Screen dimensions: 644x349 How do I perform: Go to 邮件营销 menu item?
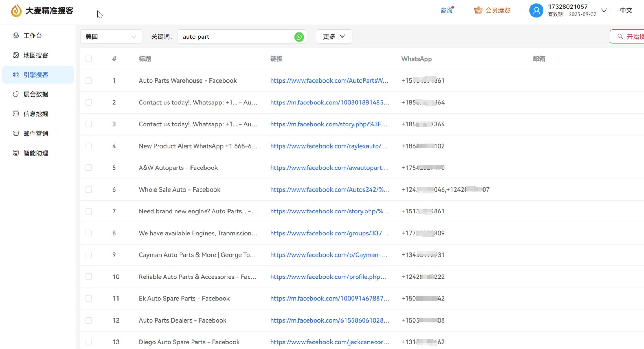click(x=36, y=133)
